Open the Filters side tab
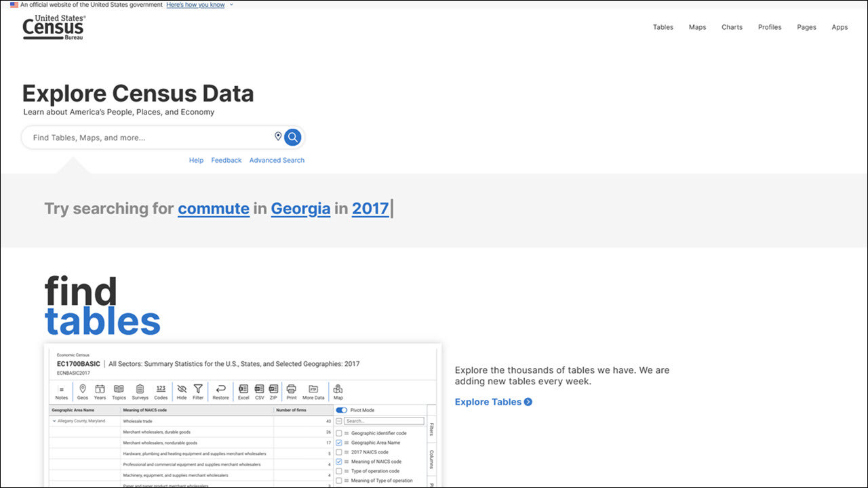The image size is (868, 488). (431, 429)
